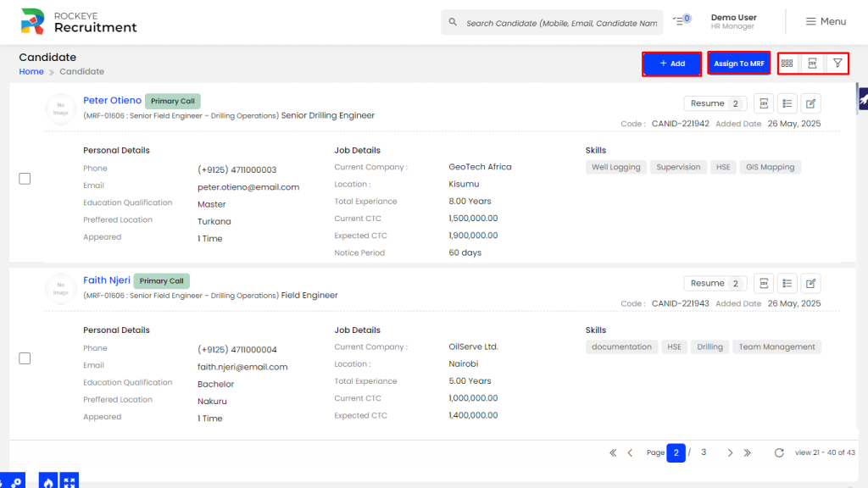Click the flame icon in bottom bar
Screen dimensions: 868x488
[48, 481]
